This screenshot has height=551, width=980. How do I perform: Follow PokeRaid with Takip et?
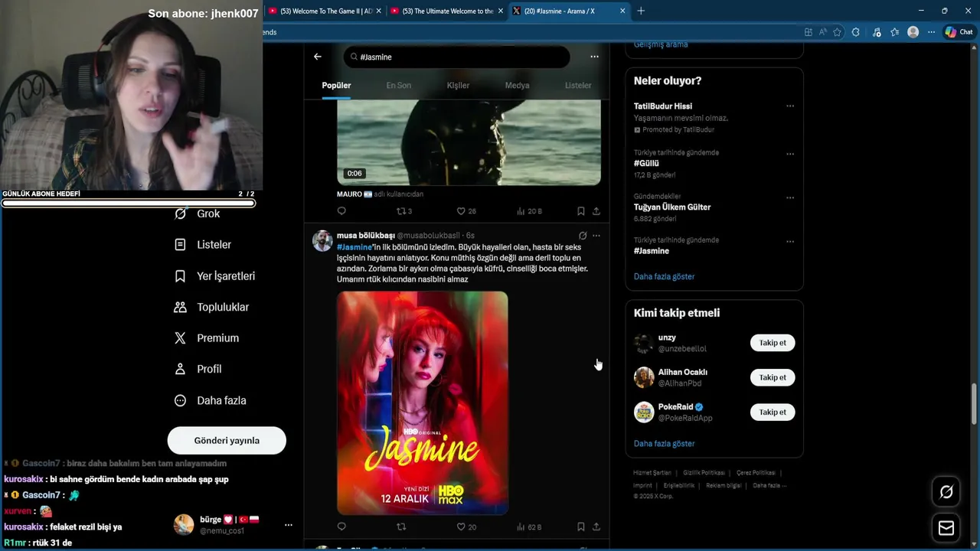[773, 412]
